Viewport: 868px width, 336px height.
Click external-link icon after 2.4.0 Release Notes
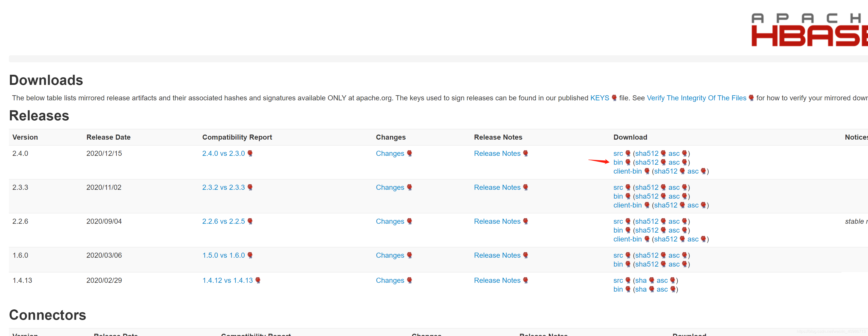click(x=525, y=153)
